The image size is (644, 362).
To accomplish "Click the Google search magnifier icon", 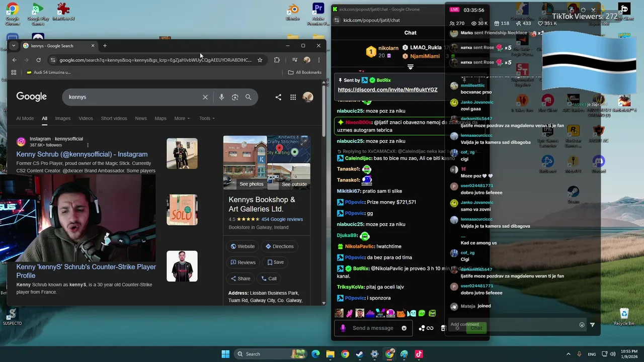I will pos(248,97).
